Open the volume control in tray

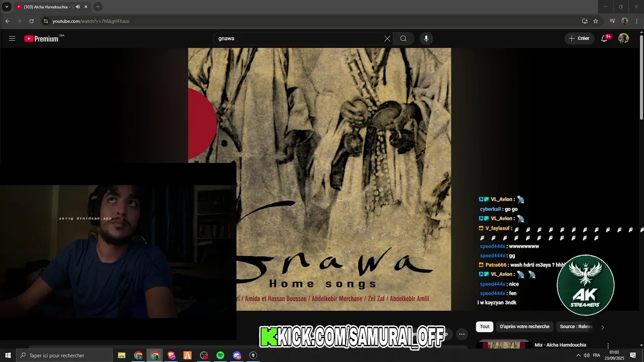[587, 355]
